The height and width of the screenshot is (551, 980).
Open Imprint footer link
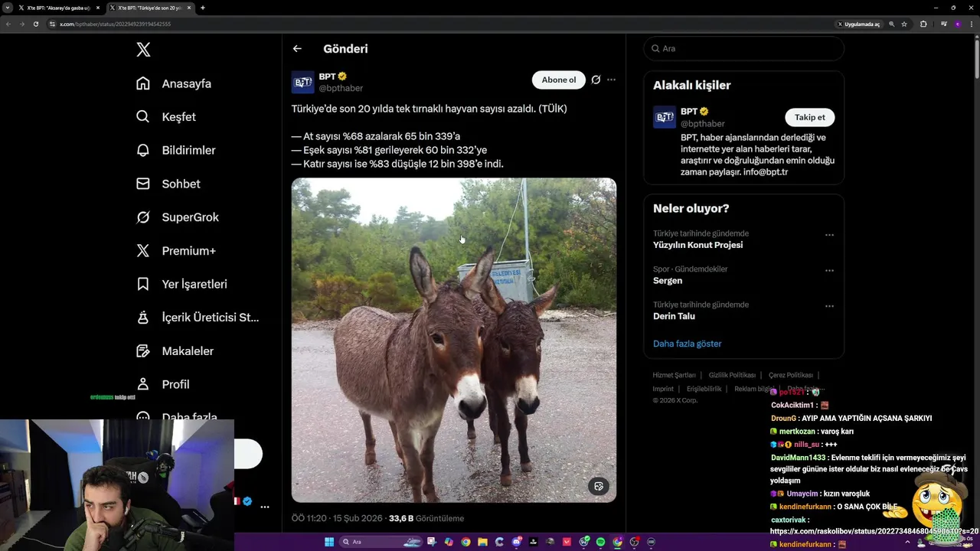[x=663, y=389]
